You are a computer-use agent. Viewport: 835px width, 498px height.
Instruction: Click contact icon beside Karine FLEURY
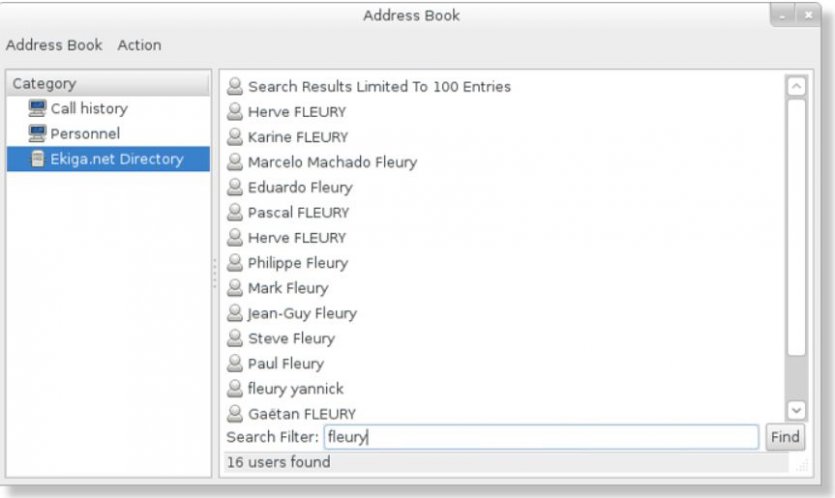235,137
